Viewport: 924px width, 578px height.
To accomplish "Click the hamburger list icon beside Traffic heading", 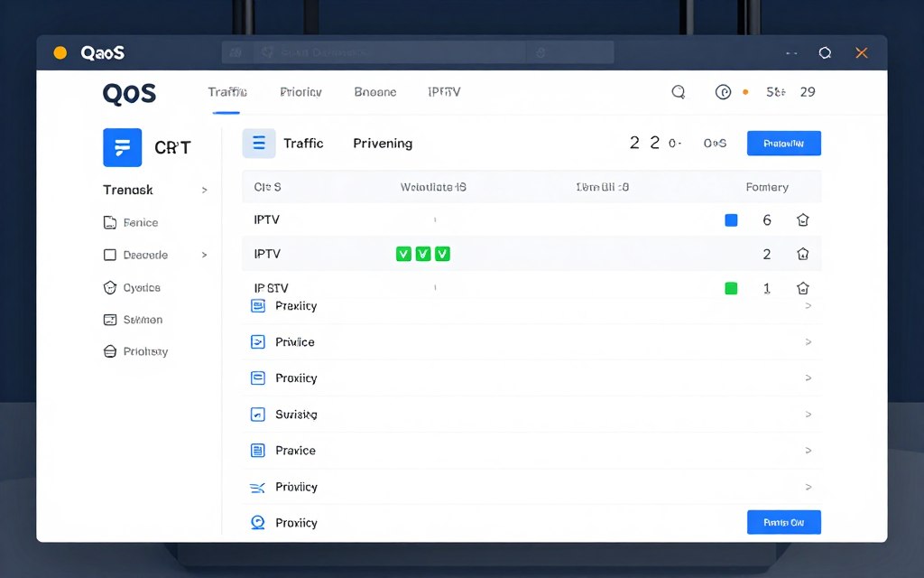I will pos(259,144).
